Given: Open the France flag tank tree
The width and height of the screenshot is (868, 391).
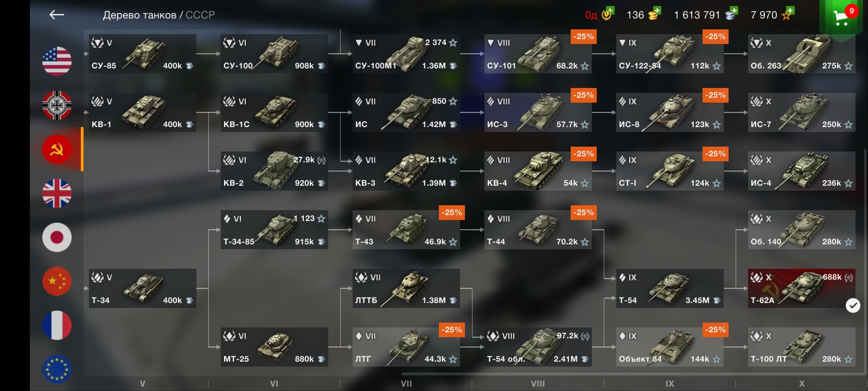Looking at the screenshot, I should [57, 325].
